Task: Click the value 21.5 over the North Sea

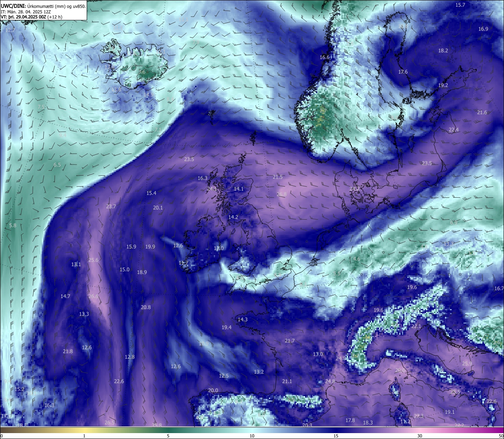Action: click(x=278, y=177)
